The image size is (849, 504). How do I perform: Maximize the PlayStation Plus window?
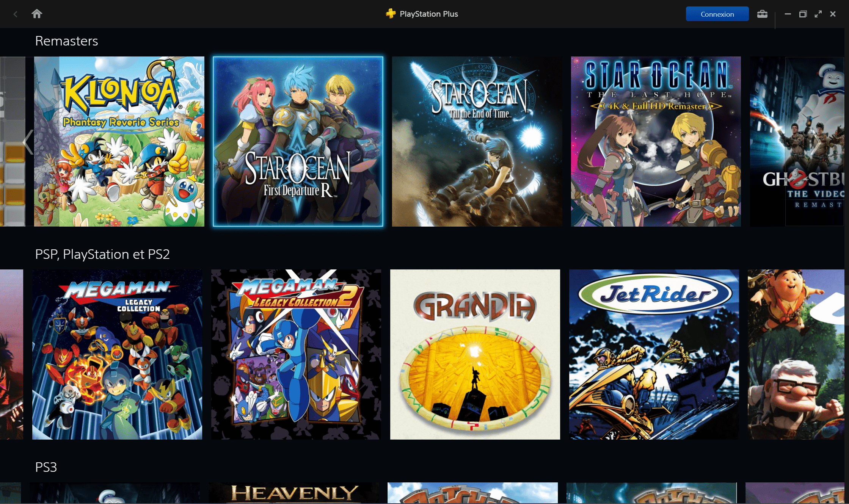803,14
